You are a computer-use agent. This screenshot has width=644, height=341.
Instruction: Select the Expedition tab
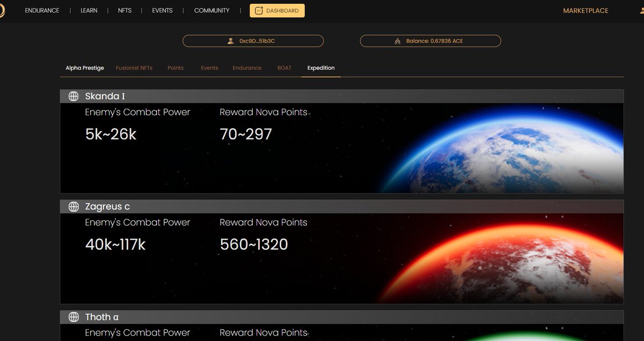point(321,68)
